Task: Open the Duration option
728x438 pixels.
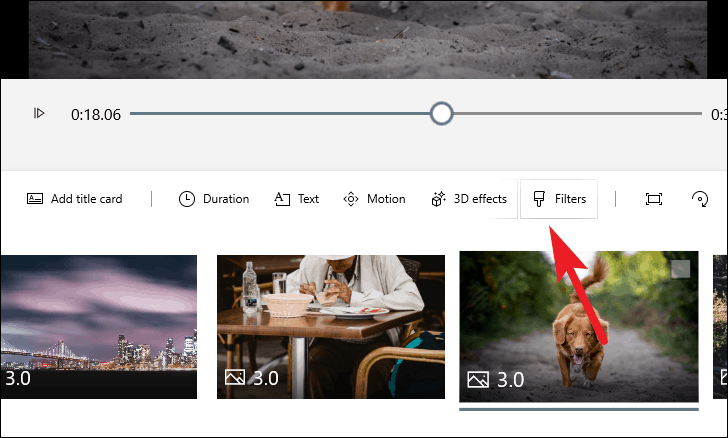Action: tap(214, 199)
